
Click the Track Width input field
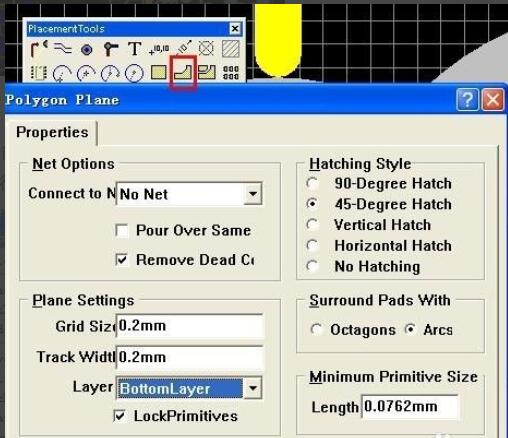[x=189, y=357]
